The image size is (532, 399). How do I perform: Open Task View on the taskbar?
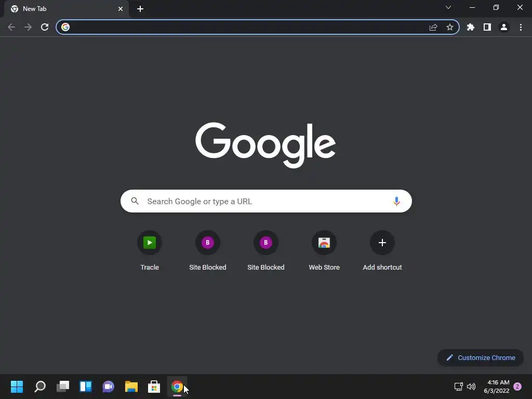click(x=63, y=387)
